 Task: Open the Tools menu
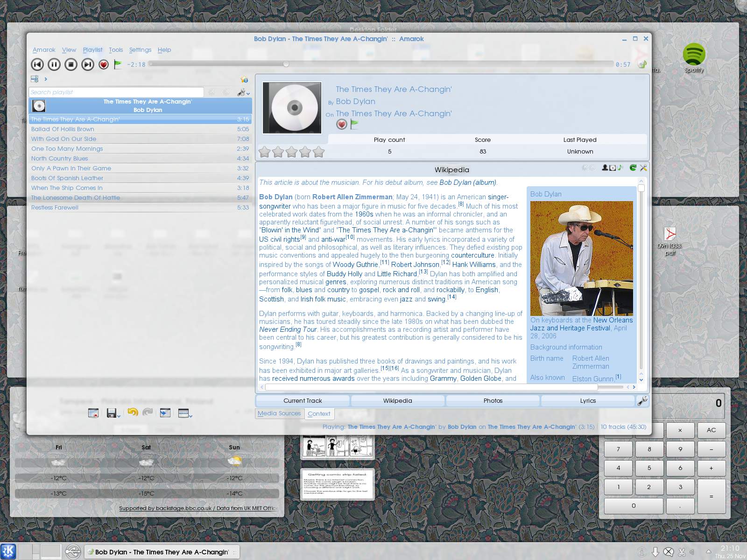pyautogui.click(x=116, y=50)
